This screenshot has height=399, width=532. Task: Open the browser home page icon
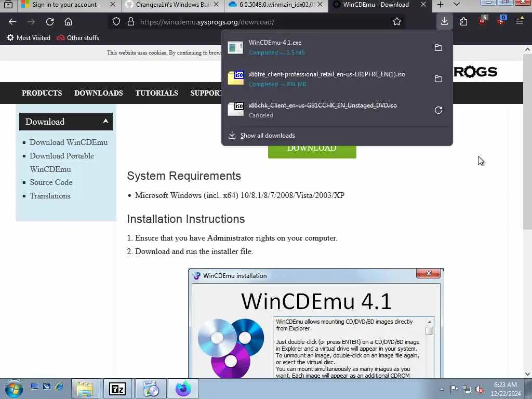pos(68,22)
